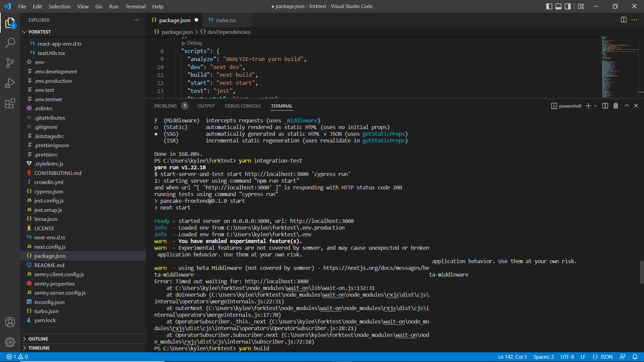Open the Accounts icon above the gear
Viewport: 644px width, 362px height.
pyautogui.click(x=10, y=322)
